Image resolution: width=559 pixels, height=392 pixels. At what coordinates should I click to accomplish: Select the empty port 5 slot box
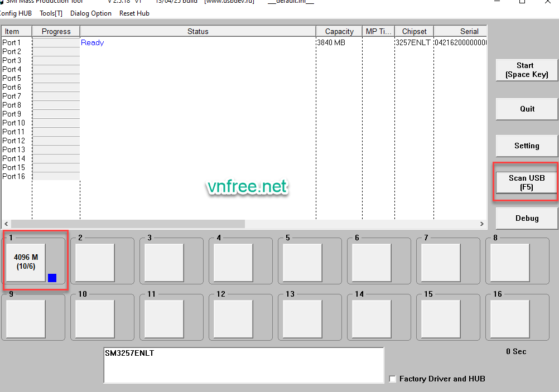[x=302, y=263]
